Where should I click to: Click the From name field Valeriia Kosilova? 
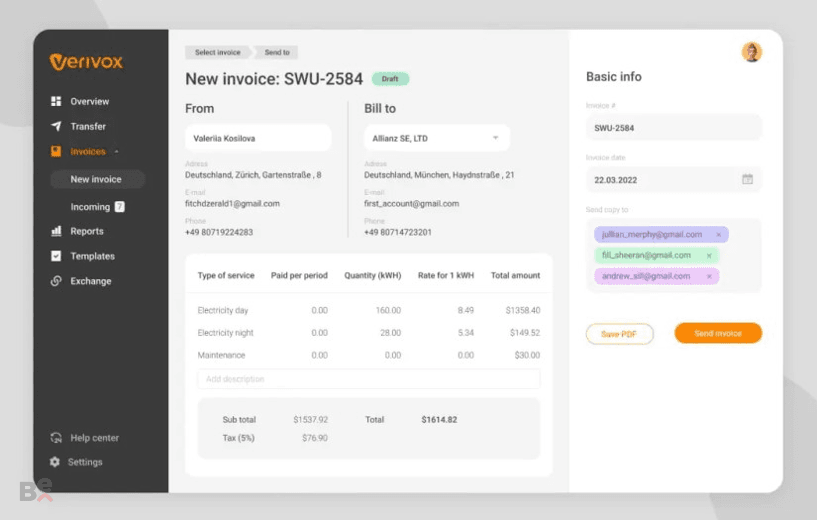(258, 138)
